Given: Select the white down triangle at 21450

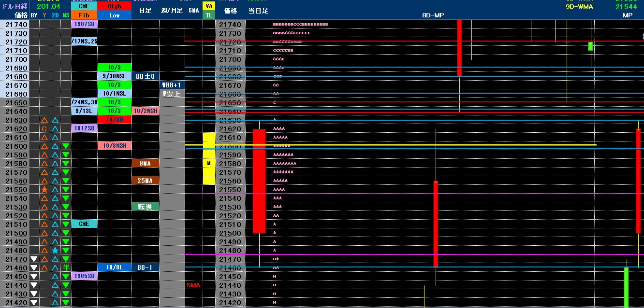Looking at the screenshot, I should coord(33,277).
